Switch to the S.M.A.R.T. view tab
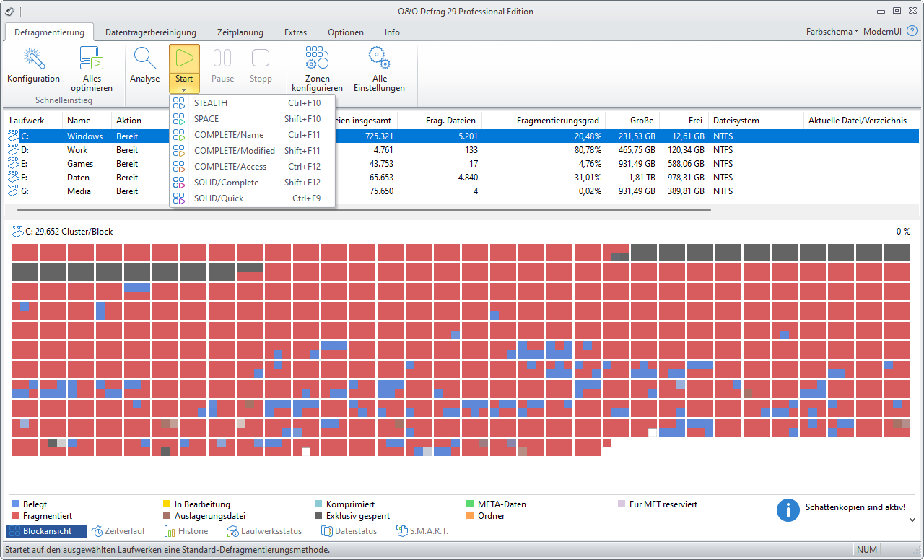Viewport: 924px width, 560px height. point(422,531)
